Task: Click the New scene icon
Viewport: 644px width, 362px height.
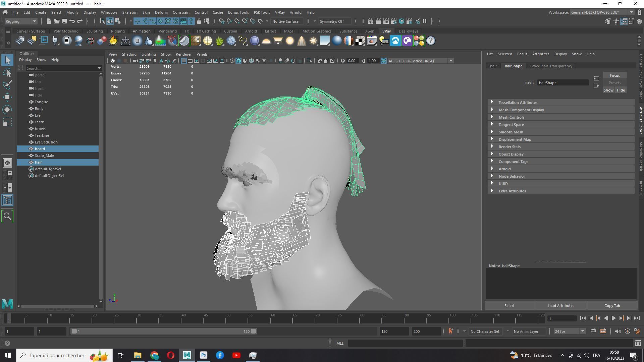Action: [49, 21]
